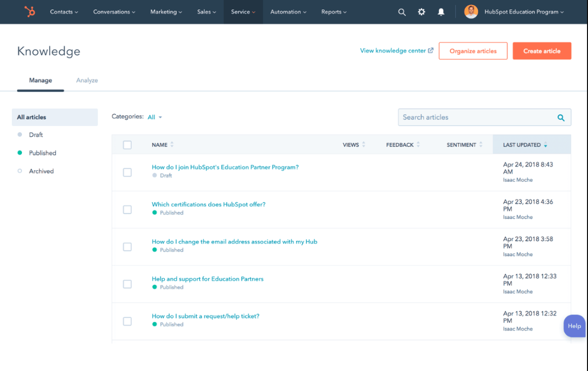Click the external link icon beside View knowledge center

[x=431, y=50]
